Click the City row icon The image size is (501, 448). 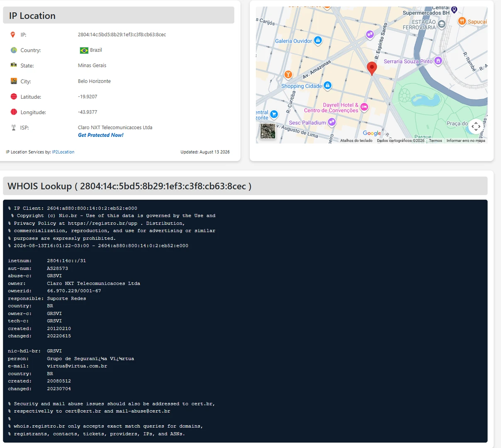tap(14, 81)
